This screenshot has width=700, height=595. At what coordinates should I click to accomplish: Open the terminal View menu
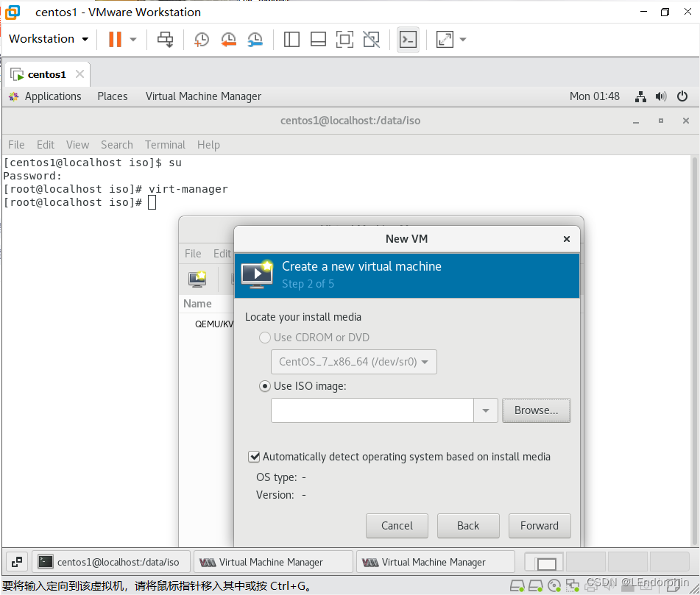coord(78,145)
